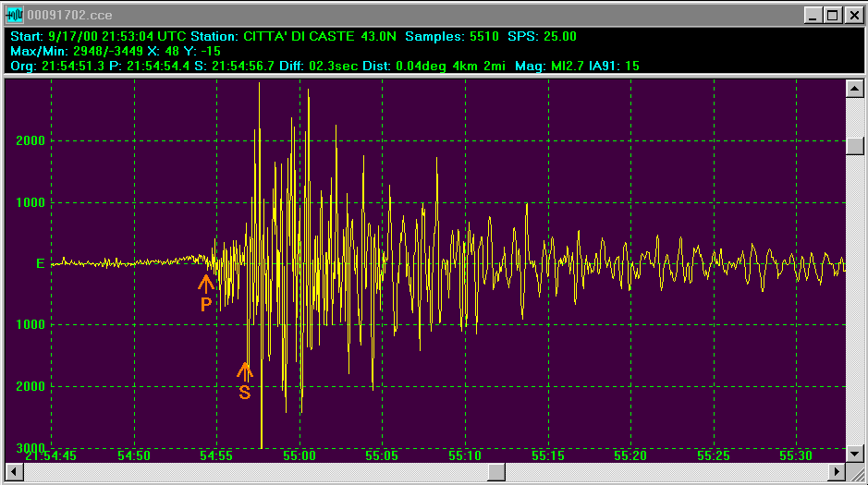The height and width of the screenshot is (485, 868).
Task: Click the 55:20 time axis label
Action: point(630,456)
